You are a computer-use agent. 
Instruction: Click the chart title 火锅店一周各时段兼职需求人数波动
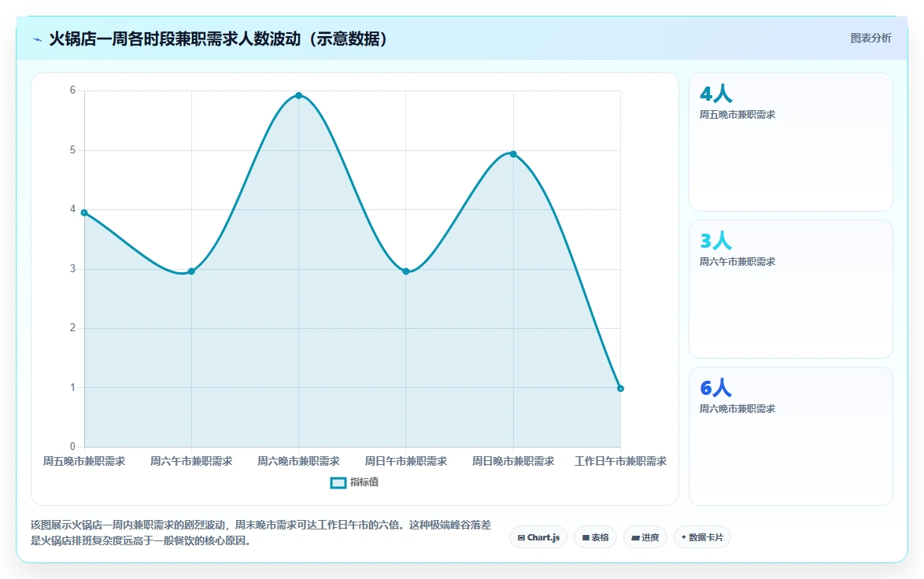click(217, 39)
